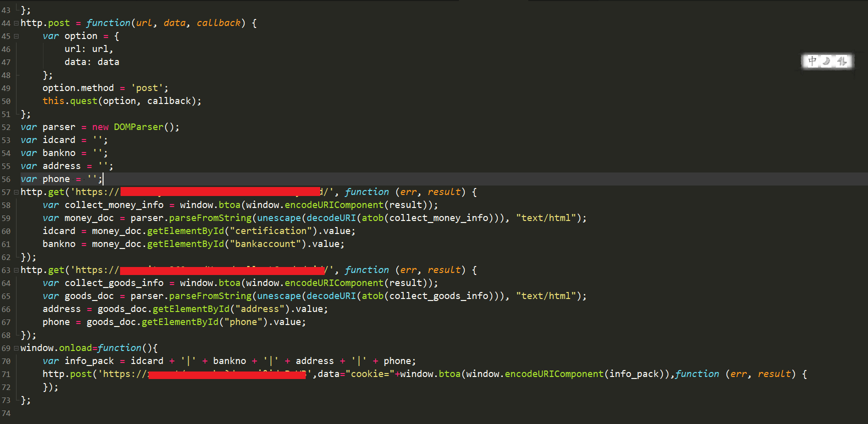868x424 pixels.
Task: Click line number 56 in gutter
Action: tap(6, 179)
